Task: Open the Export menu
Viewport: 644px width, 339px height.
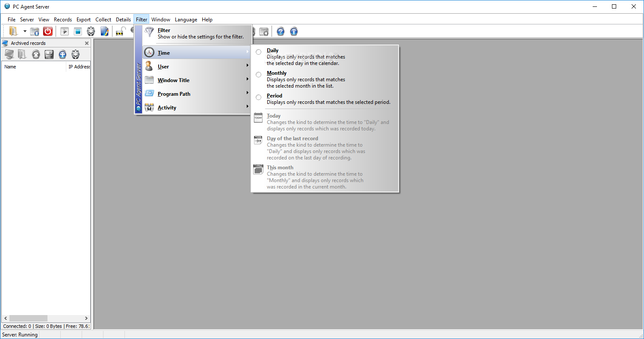Action: [x=84, y=20]
